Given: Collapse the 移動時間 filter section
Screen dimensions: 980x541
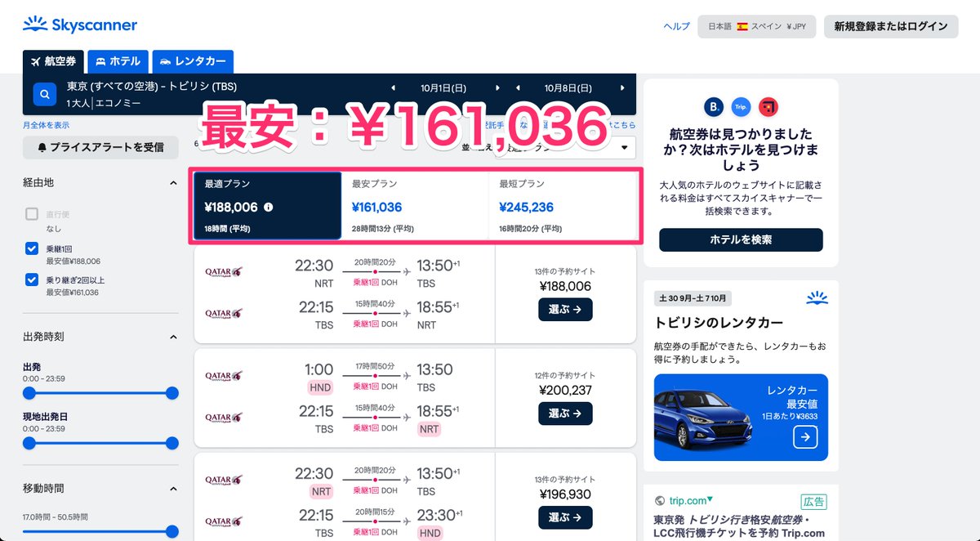Looking at the screenshot, I should 172,489.
